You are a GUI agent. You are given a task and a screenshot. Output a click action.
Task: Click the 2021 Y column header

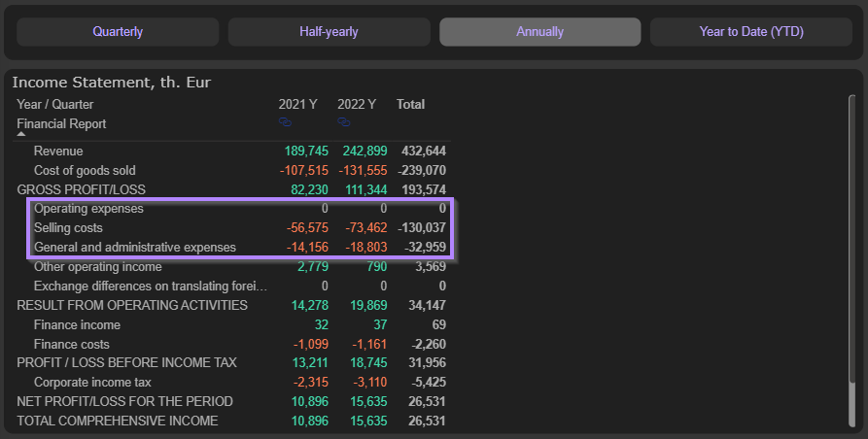click(297, 104)
